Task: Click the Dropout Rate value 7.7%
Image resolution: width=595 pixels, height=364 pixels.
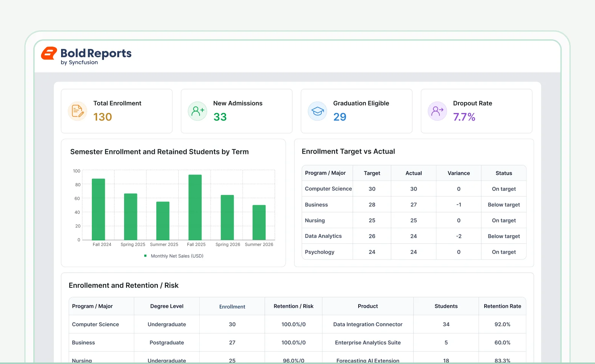Action: [464, 117]
